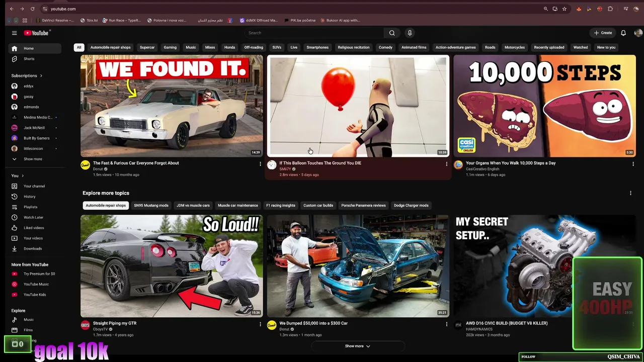644x362 pixels.
Task: Open Playlists in the sidebar
Action: [x=35, y=207]
